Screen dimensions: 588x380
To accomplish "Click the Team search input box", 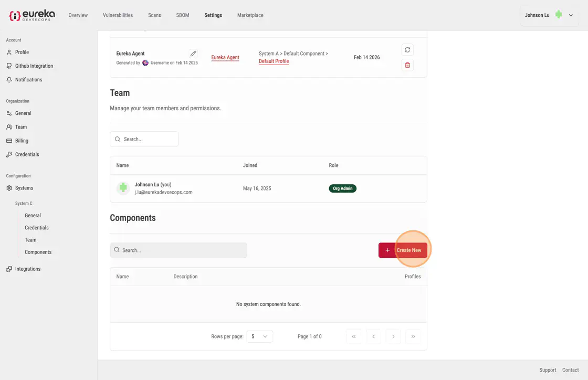I will 144,139.
